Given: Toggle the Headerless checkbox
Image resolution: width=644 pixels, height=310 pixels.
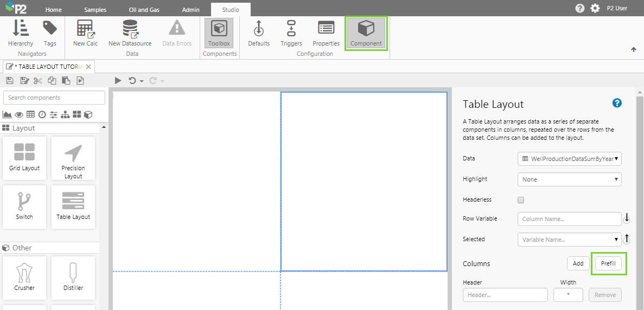Looking at the screenshot, I should 521,200.
